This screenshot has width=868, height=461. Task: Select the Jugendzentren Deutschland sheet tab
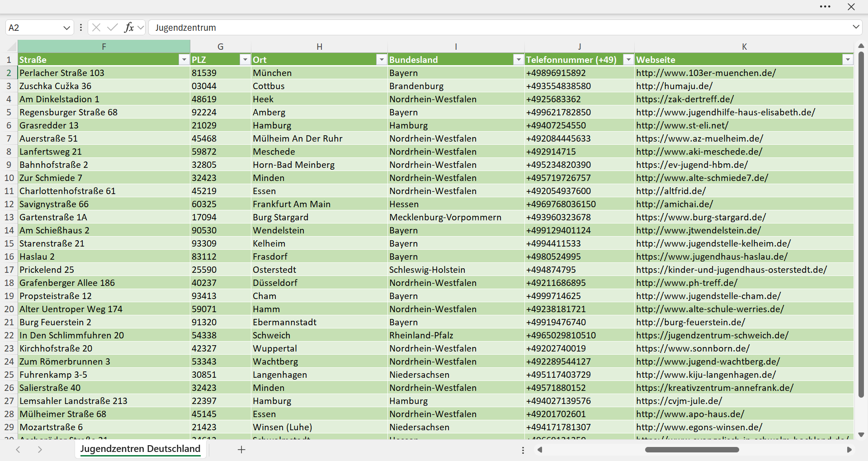[x=140, y=449]
